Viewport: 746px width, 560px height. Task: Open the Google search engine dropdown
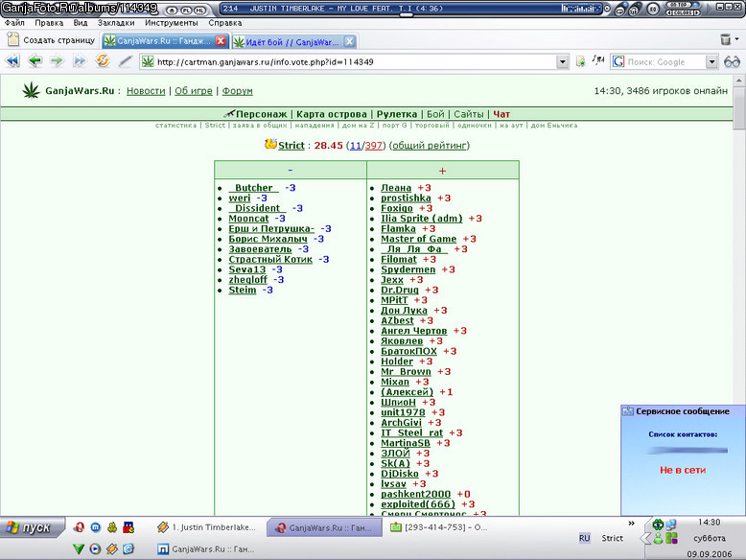pos(711,62)
